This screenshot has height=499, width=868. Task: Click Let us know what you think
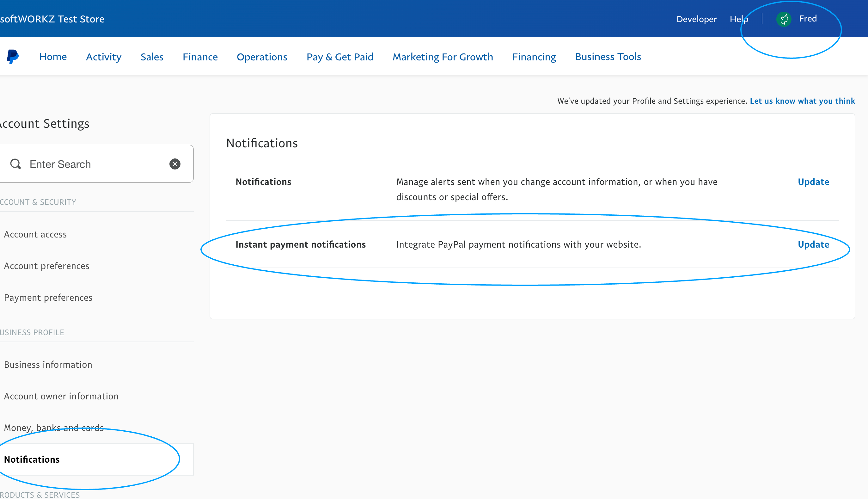coord(802,101)
